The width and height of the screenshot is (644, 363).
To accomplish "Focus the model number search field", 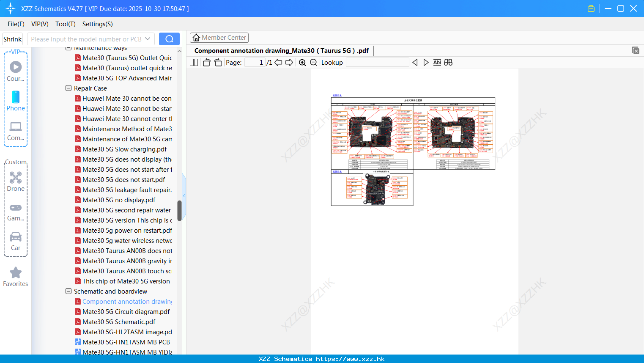I will click(86, 39).
